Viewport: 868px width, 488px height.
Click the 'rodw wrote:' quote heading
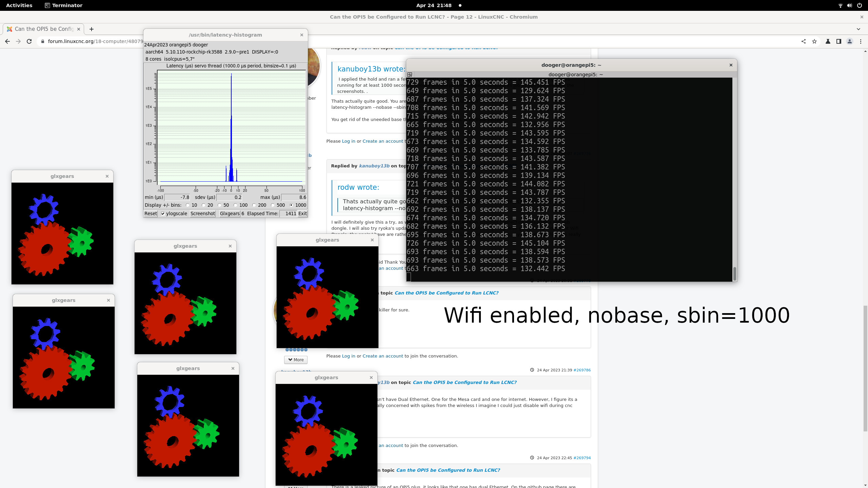click(358, 187)
